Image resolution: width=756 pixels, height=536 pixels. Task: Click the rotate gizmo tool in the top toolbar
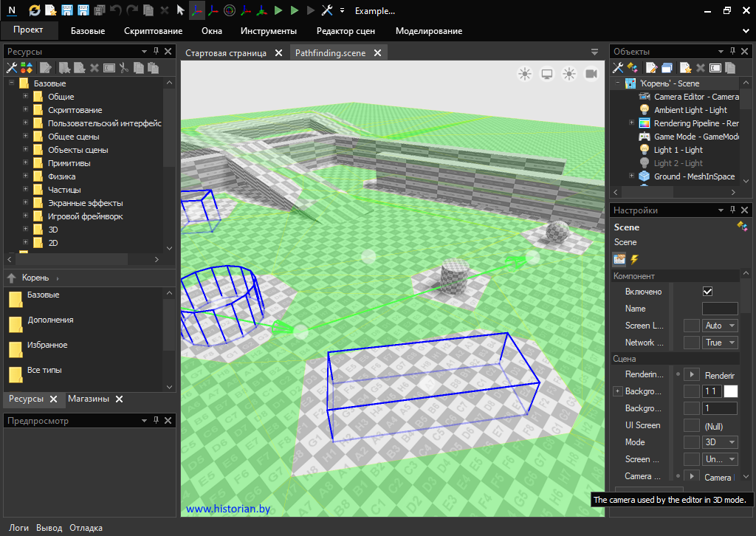tap(229, 11)
